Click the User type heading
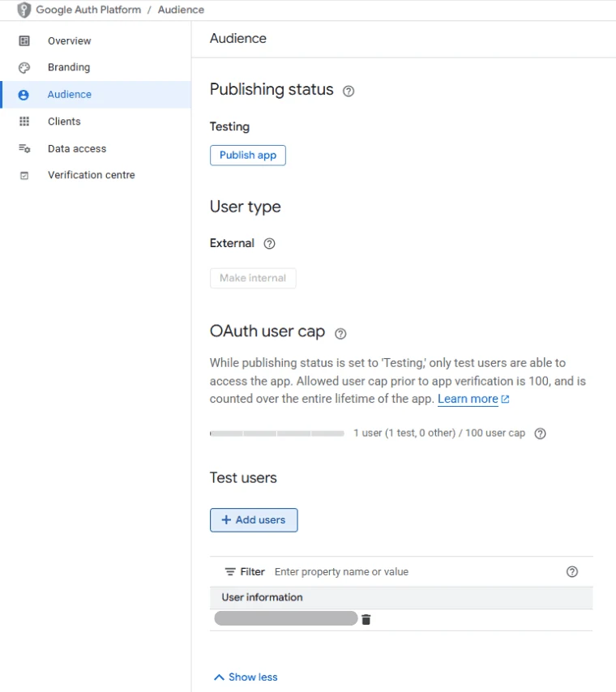 tap(245, 207)
